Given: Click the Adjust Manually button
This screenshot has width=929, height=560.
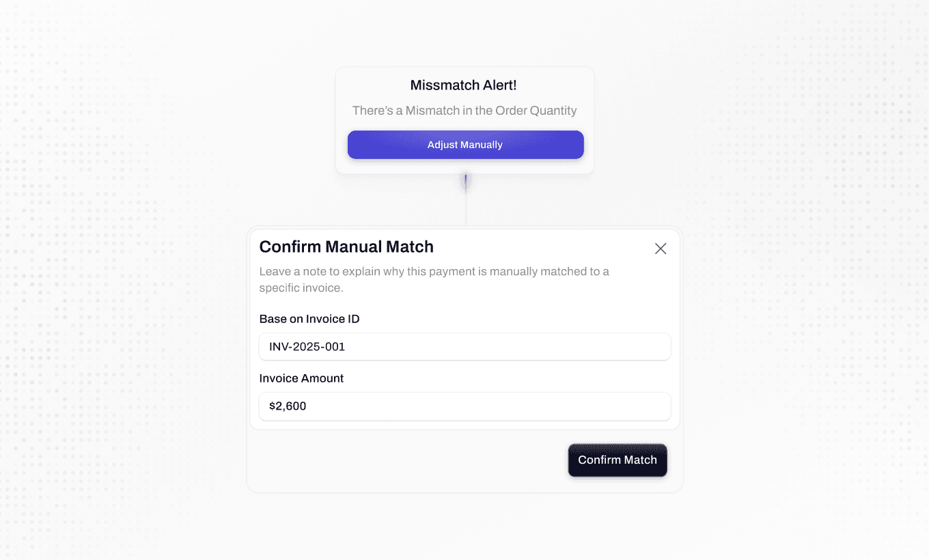Looking at the screenshot, I should 465,145.
